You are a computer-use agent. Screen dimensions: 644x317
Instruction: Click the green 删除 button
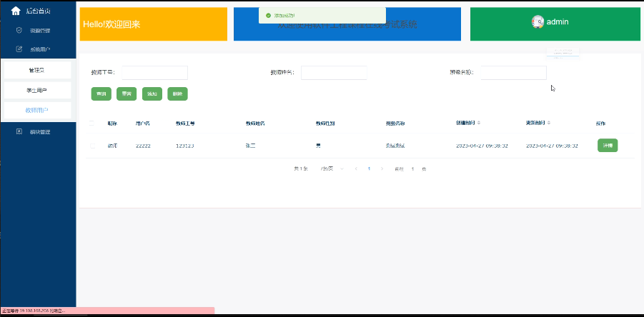click(x=177, y=94)
